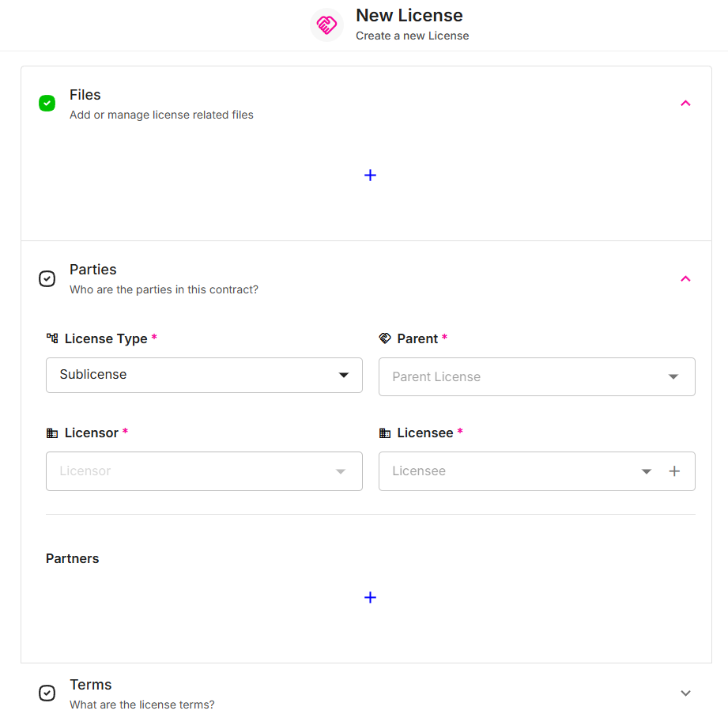The height and width of the screenshot is (718, 728).
Task: Collapse the Parties section chevron
Action: [x=685, y=278]
